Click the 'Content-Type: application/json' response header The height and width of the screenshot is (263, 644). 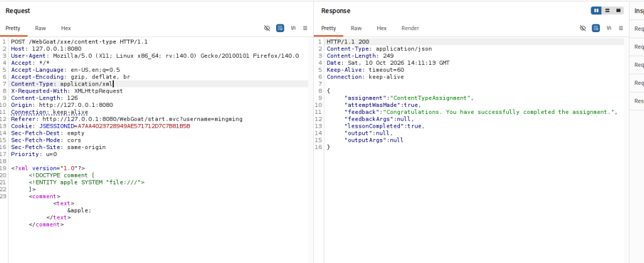pyautogui.click(x=379, y=49)
